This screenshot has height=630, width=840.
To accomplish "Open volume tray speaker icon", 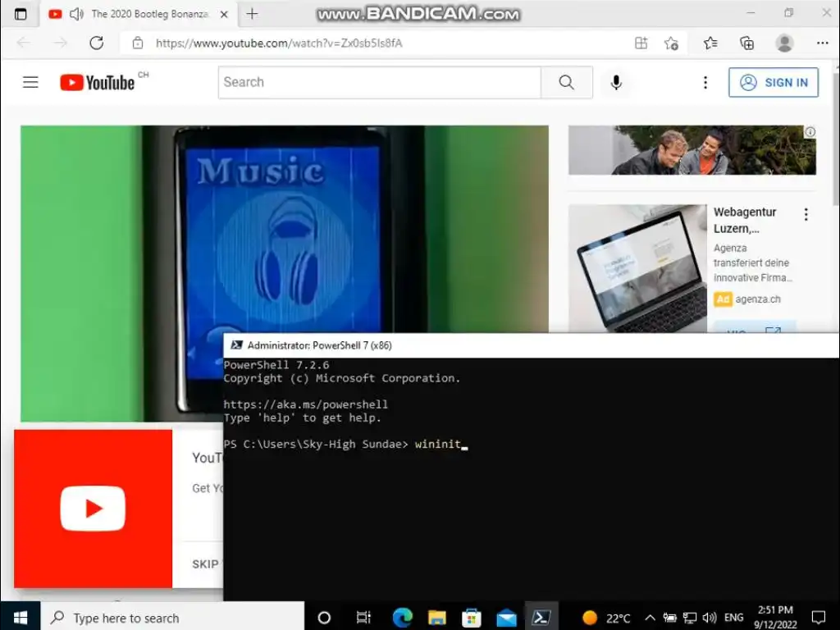I will (710, 618).
